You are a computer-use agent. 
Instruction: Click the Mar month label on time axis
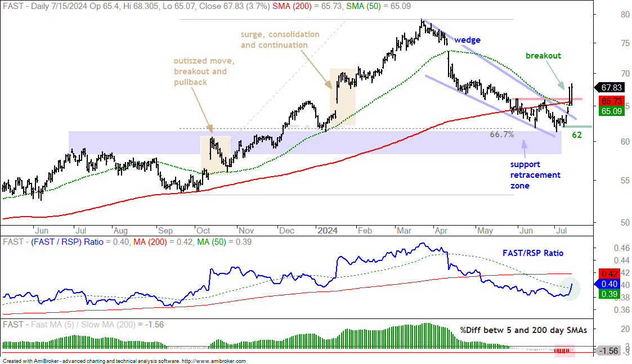(404, 231)
